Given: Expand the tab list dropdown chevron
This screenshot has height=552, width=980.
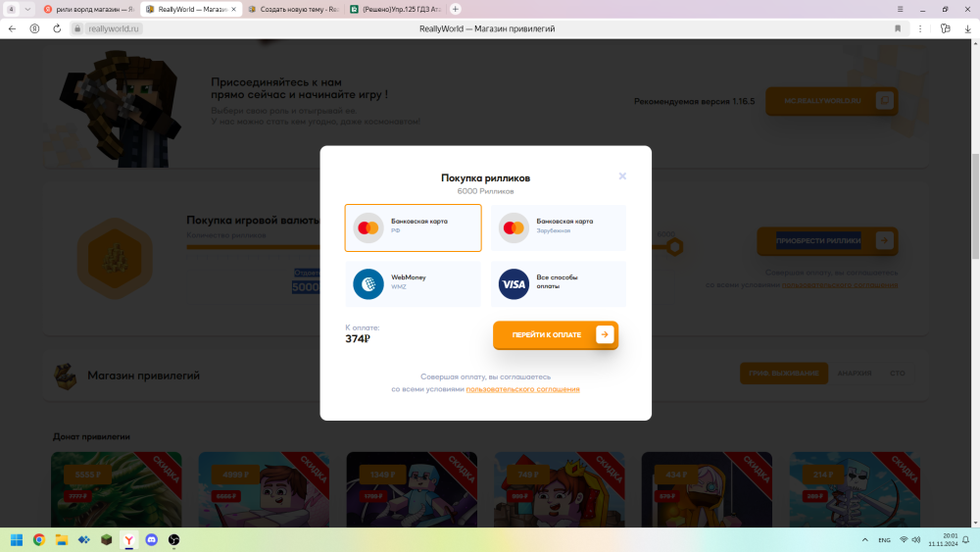Looking at the screenshot, I should tap(27, 10).
